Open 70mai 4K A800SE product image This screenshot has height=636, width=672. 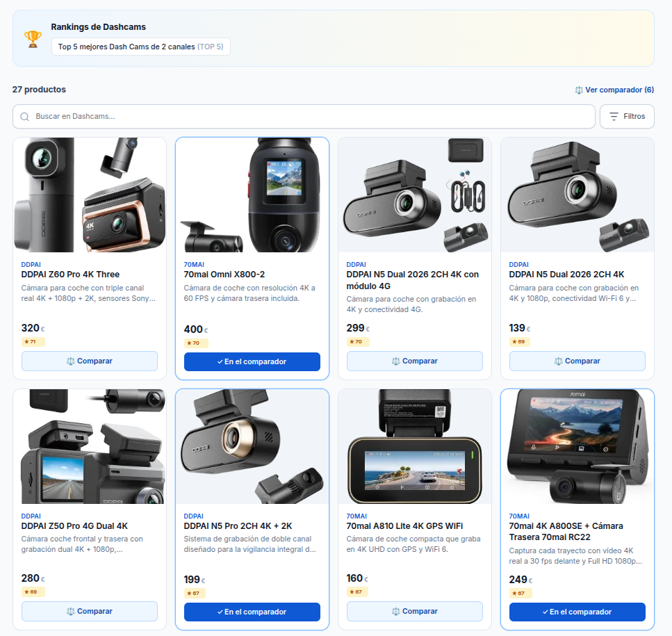tap(577, 446)
